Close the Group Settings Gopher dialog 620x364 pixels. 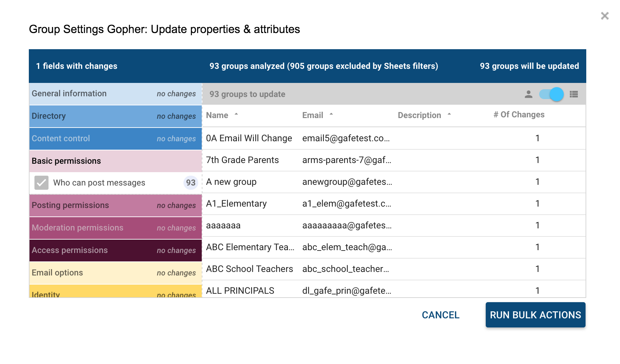[605, 16]
